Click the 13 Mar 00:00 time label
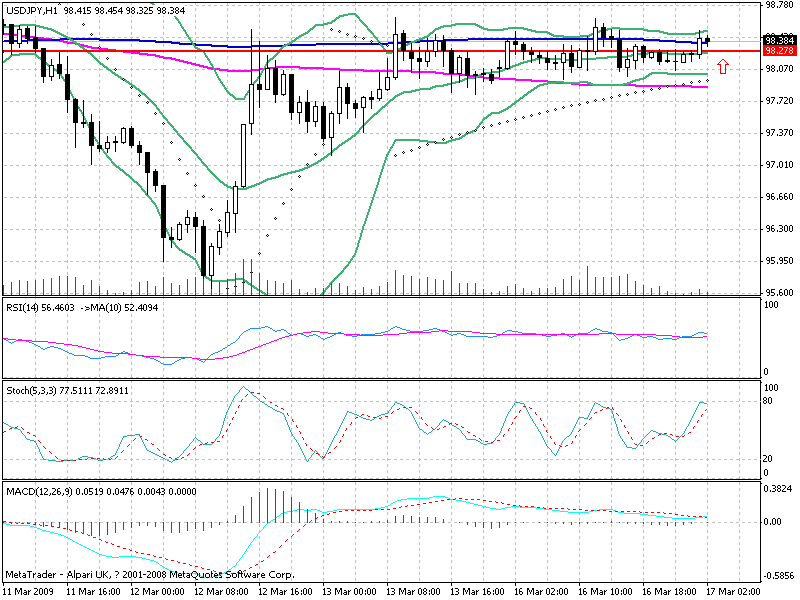 tap(349, 591)
